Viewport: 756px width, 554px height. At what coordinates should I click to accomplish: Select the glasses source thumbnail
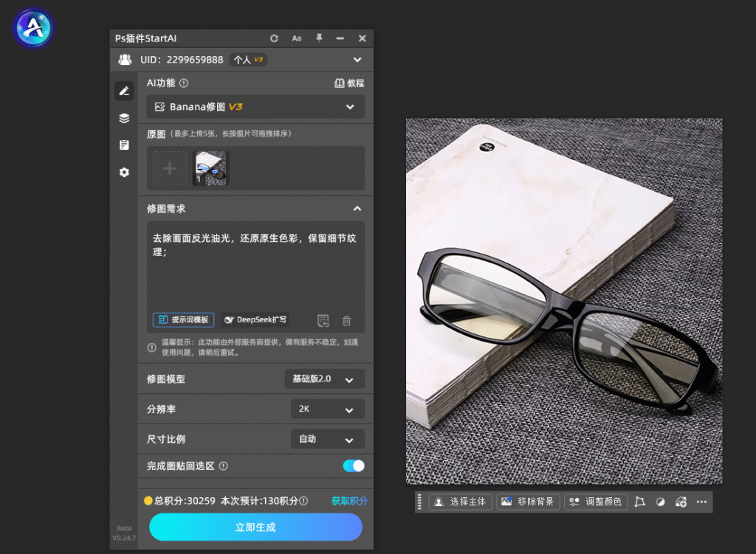[210, 168]
